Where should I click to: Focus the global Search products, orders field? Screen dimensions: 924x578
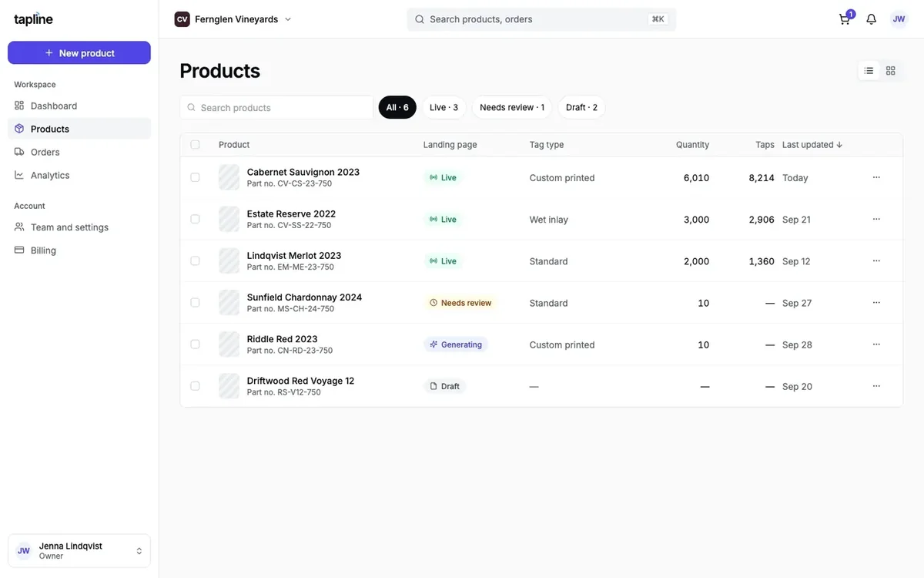tap(541, 19)
